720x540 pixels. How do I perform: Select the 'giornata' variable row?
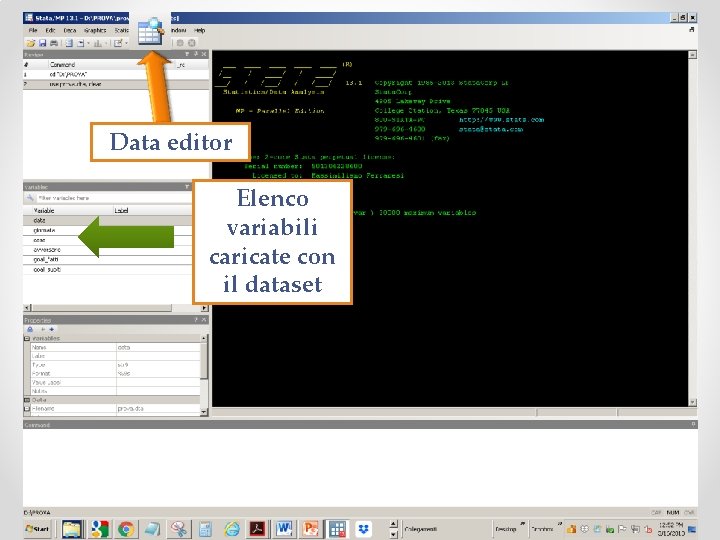108,230
